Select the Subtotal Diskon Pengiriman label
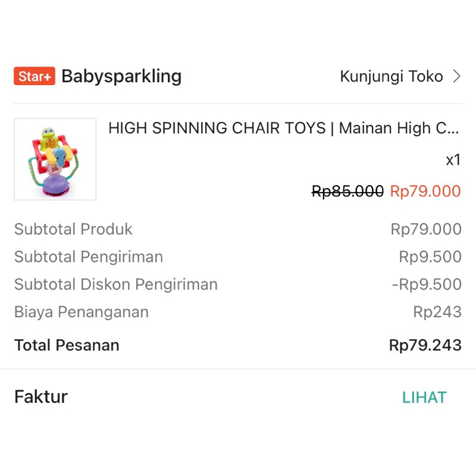 [x=116, y=284]
